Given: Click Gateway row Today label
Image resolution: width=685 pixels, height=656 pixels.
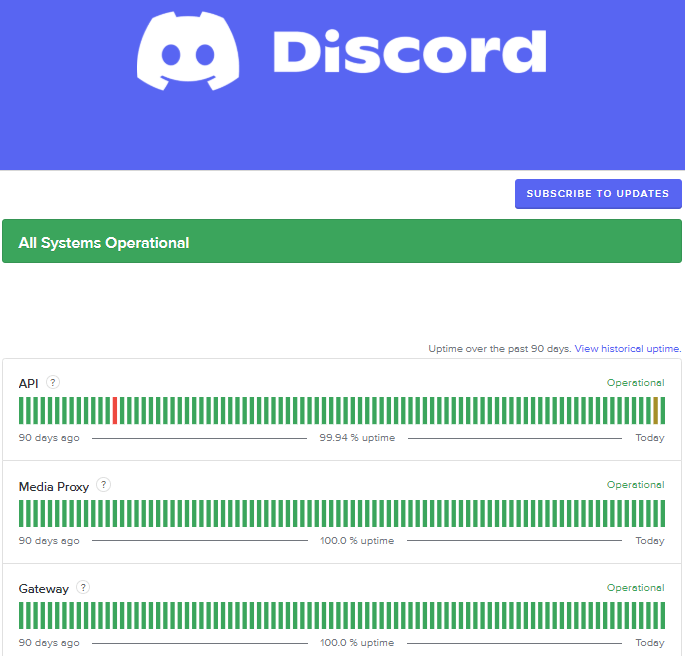Looking at the screenshot, I should tap(650, 643).
